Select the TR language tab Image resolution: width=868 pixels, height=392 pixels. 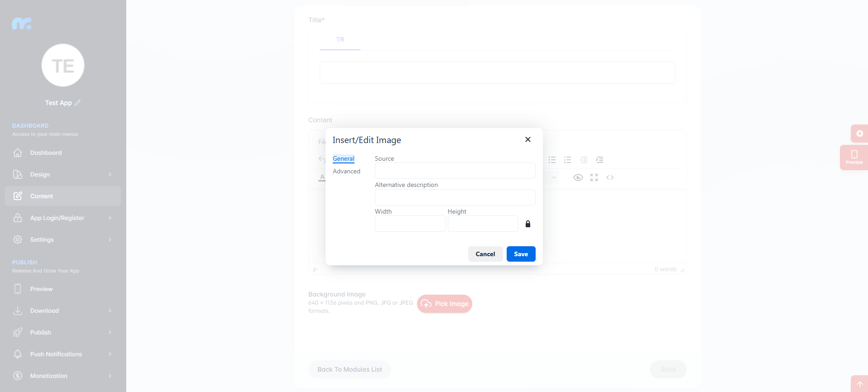pyautogui.click(x=340, y=40)
